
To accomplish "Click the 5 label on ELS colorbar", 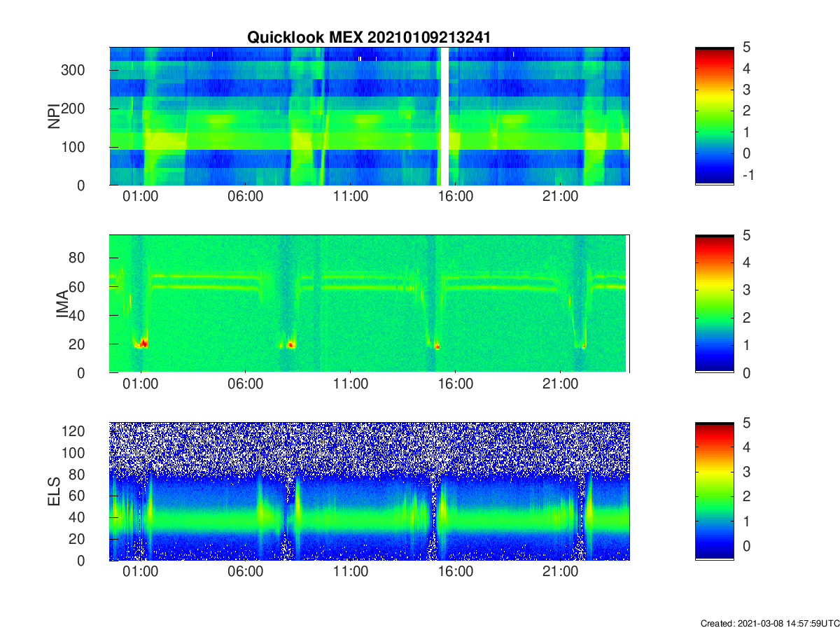I will (x=745, y=423).
